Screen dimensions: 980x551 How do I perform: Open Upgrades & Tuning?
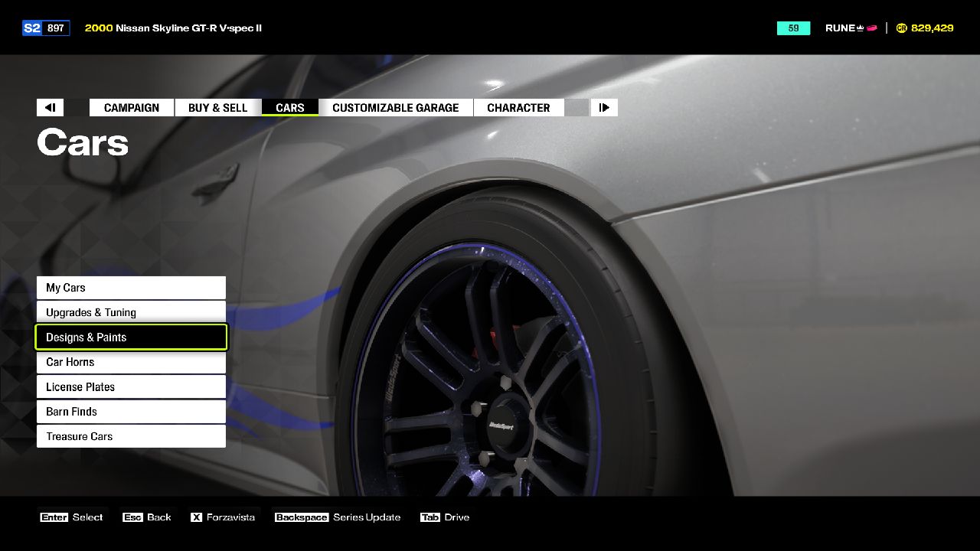(131, 312)
